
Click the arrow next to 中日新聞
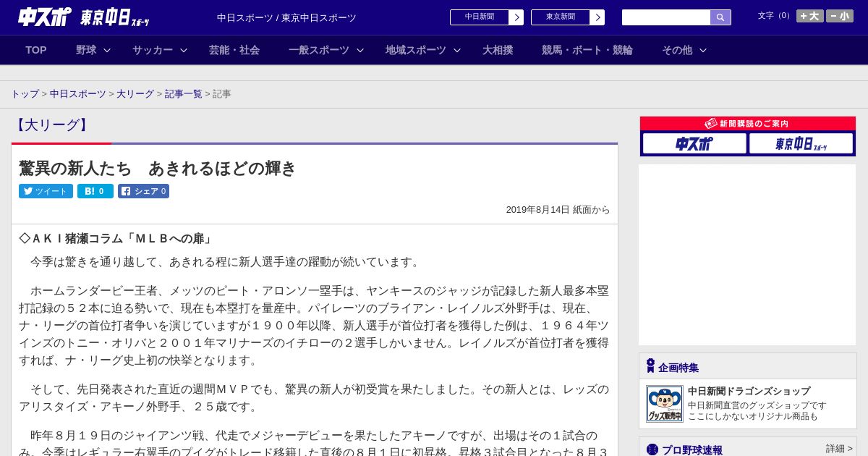(x=516, y=17)
